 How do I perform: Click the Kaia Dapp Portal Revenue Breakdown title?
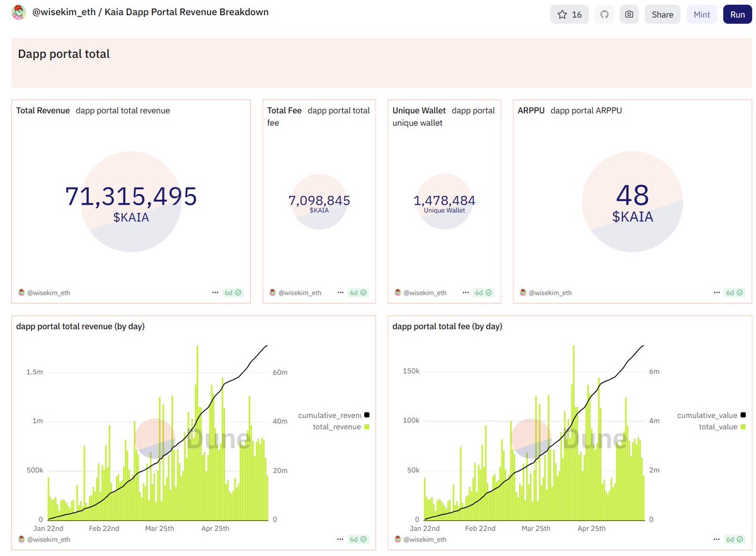[x=186, y=12]
